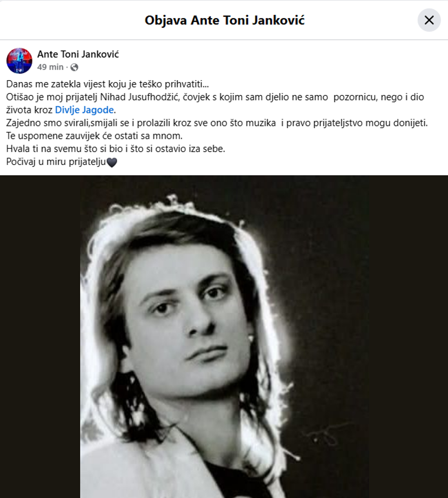
Task: Open Ante Toni Janković's profile picture
Action: coord(19,61)
